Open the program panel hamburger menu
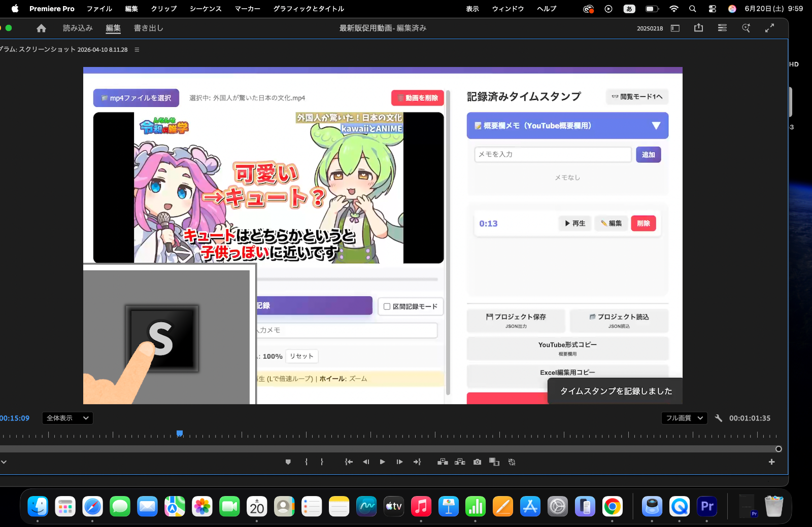The height and width of the screenshot is (527, 812). pos(137,50)
